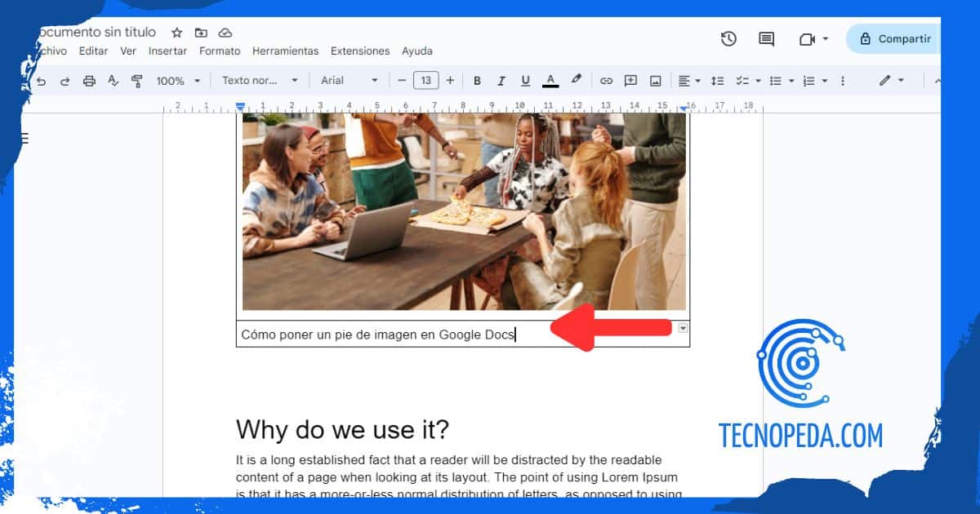Screen dimensions: 980x514
Task: Select the inserted photo of people
Action: [x=464, y=211]
